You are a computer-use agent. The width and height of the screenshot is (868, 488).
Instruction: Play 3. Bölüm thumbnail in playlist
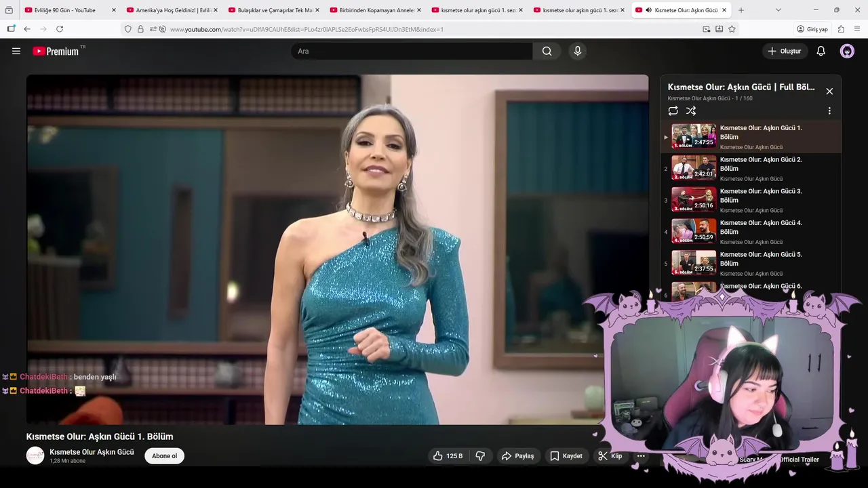(694, 199)
